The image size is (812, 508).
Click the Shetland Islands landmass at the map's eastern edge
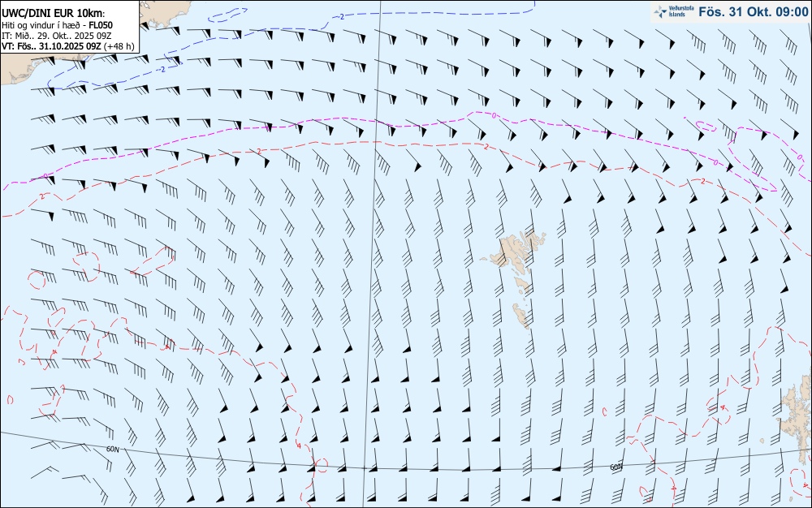pyautogui.click(x=797, y=419)
